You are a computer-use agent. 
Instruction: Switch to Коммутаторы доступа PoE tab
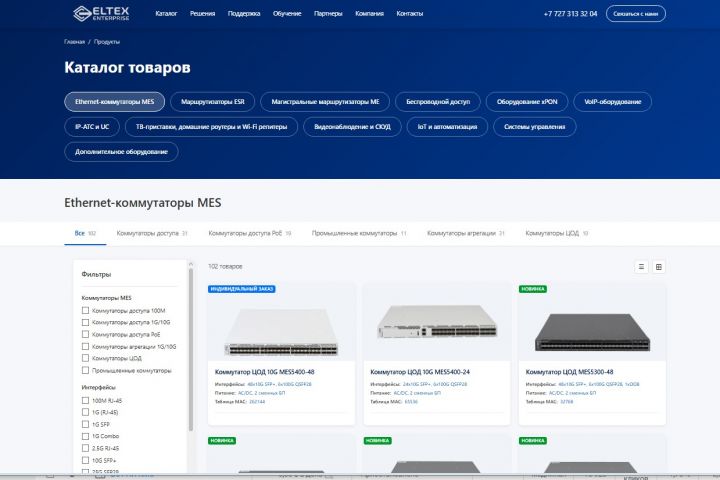[x=250, y=233]
